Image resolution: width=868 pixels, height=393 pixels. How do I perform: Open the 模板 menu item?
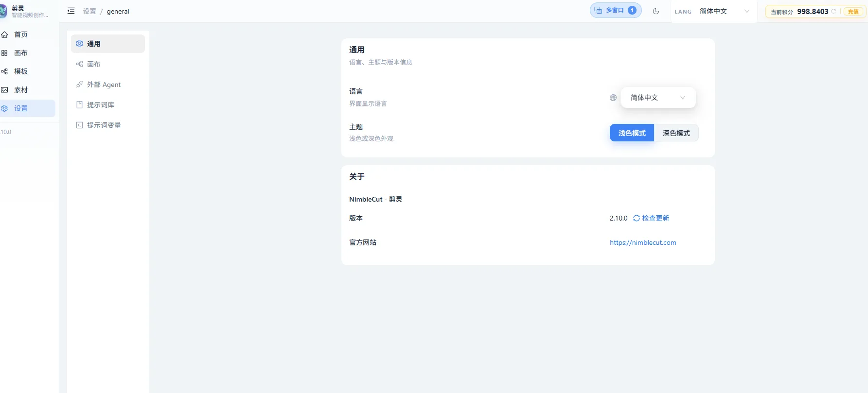(28, 71)
